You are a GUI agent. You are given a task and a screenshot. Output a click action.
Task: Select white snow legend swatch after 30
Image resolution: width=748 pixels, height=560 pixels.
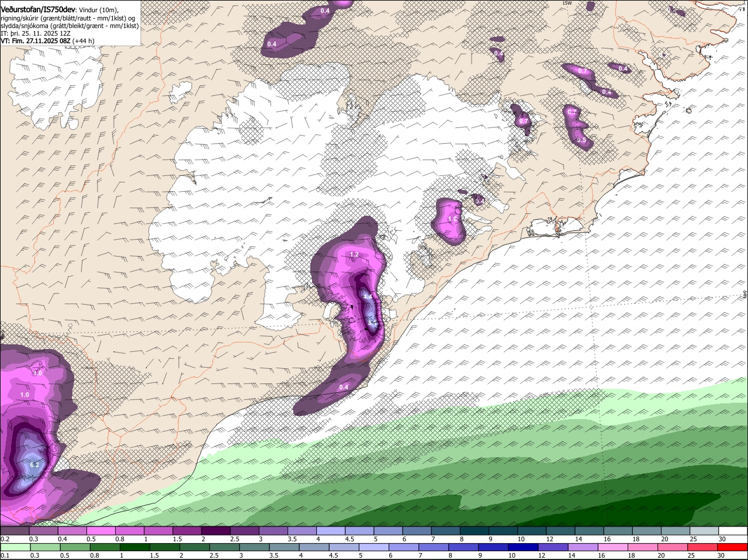pyautogui.click(x=733, y=531)
